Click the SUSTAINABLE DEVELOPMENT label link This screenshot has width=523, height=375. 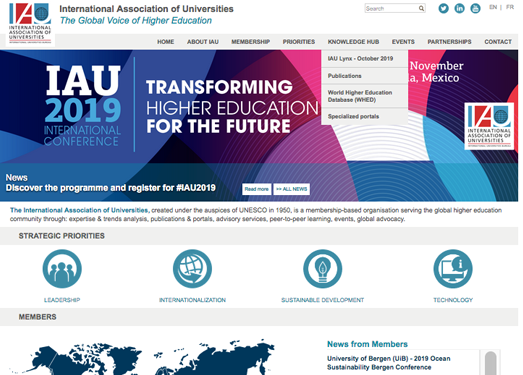[x=323, y=300]
